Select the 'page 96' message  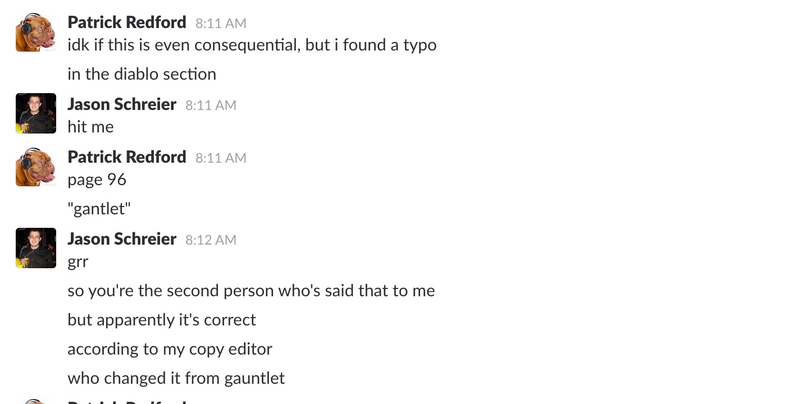tap(97, 180)
